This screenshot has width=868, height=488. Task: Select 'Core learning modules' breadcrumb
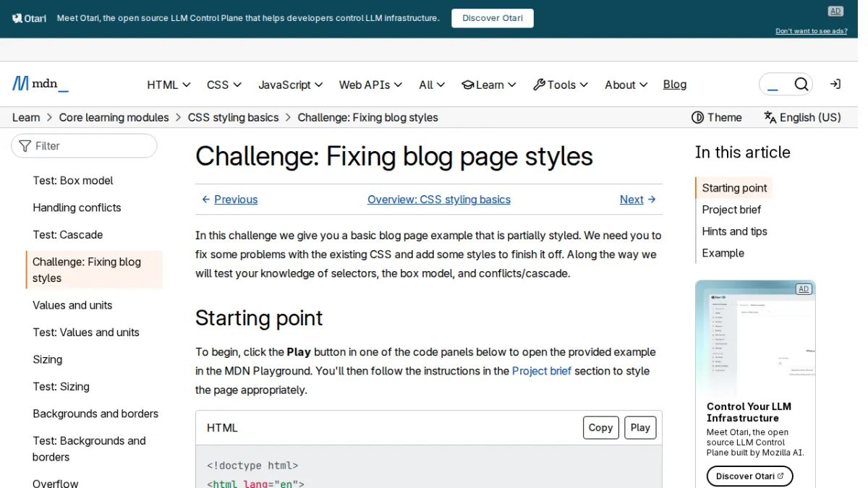114,117
